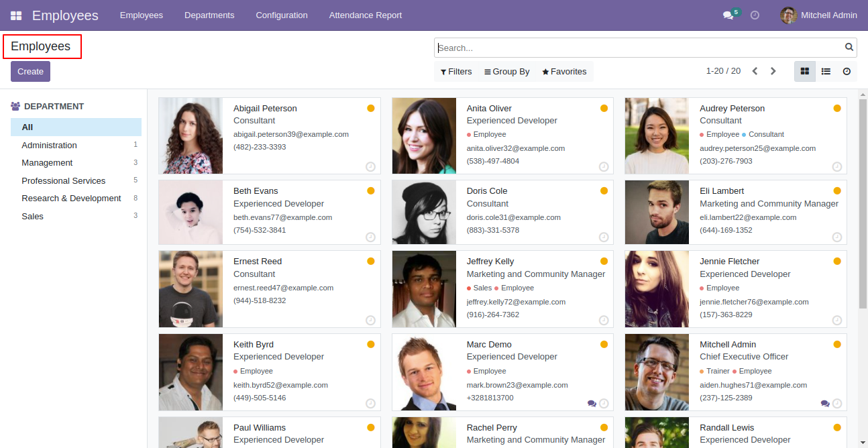Viewport: 868px width, 448px height.
Task: Click Anita Oliver's name
Action: 489,108
